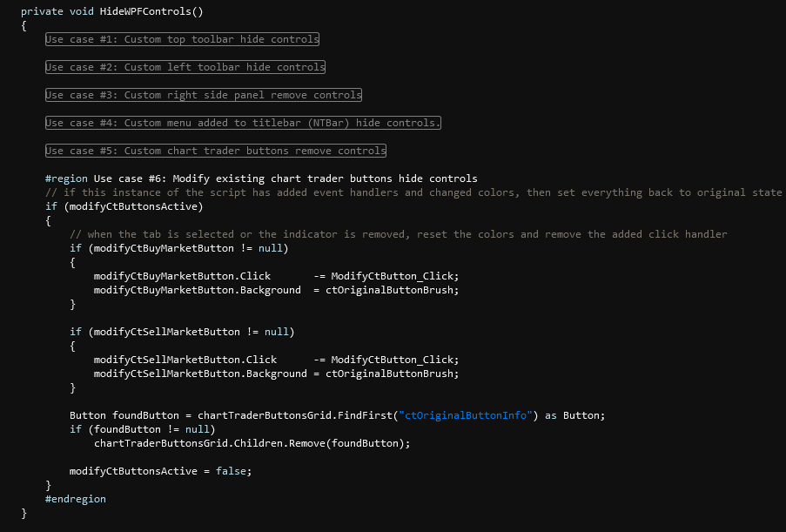Expand Use case #4 NTBar titlebar menu region
Viewport: 786px width, 532px height.
[x=243, y=123]
